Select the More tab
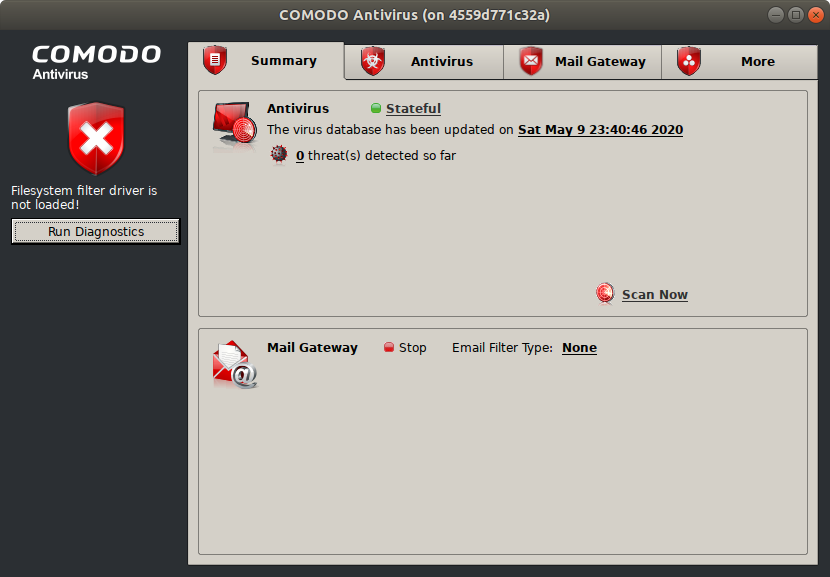The height and width of the screenshot is (577, 830). pos(739,62)
